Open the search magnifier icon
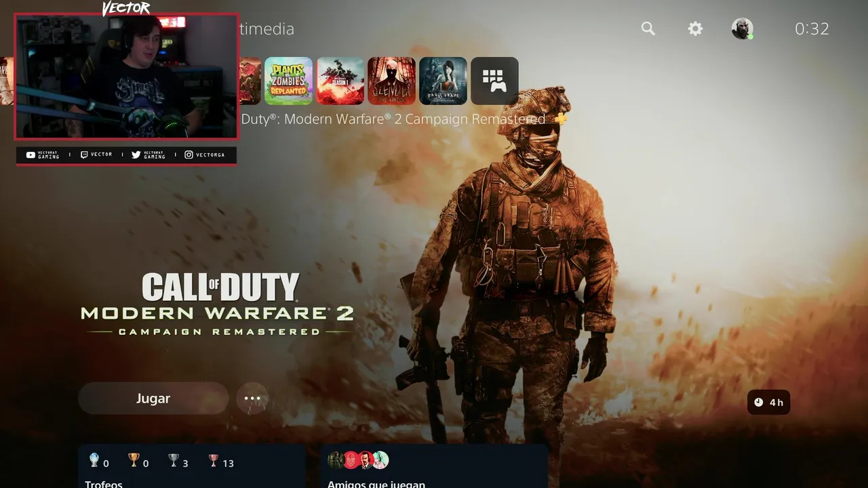The width and height of the screenshot is (868, 488). point(648,28)
